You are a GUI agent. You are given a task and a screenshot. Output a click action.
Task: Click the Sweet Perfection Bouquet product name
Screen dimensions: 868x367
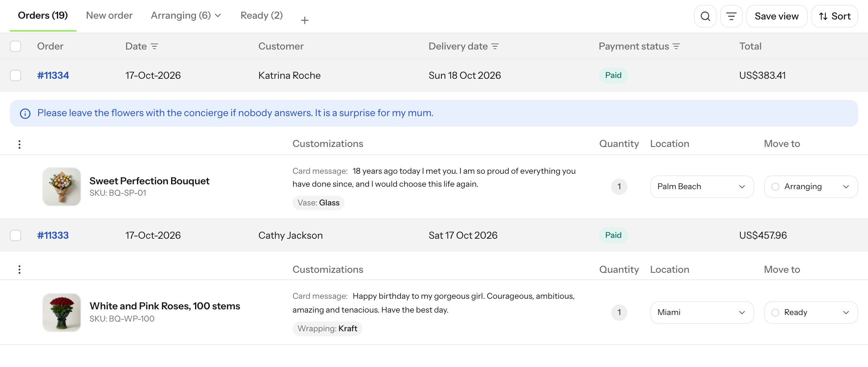(150, 181)
